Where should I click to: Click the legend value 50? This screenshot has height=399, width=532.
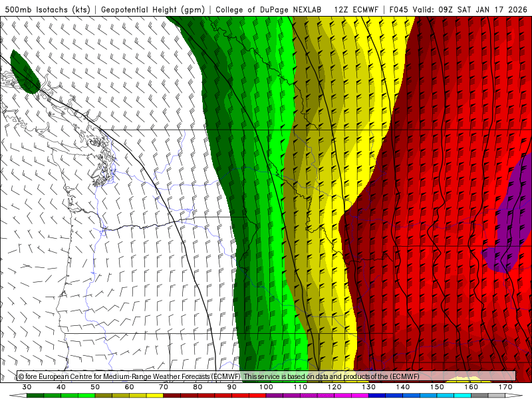[x=95, y=387]
